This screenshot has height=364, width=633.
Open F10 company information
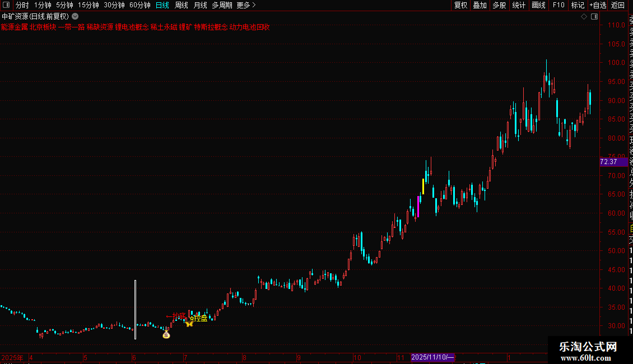558,5
